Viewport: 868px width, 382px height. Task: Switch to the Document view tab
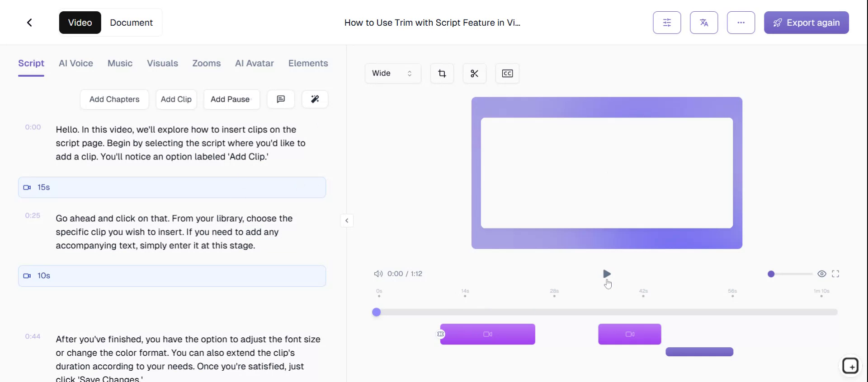coord(131,23)
